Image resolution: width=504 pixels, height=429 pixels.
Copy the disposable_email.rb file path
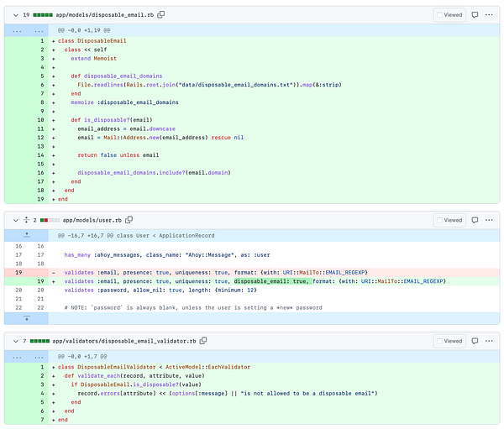[161, 15]
